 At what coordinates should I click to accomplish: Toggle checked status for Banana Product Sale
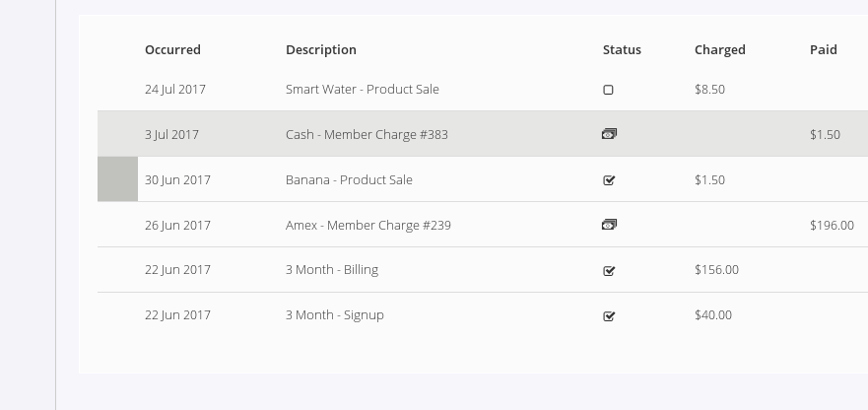tap(609, 180)
